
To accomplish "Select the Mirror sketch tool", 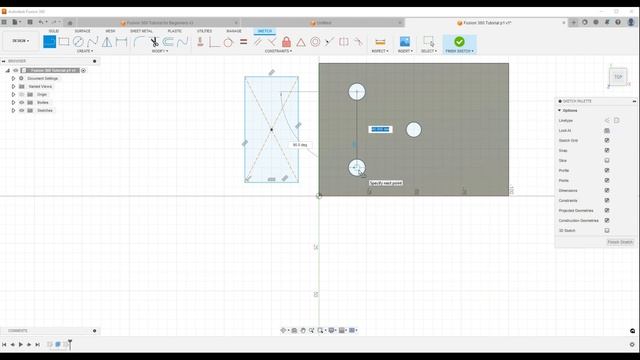I will pyautogui.click(x=107, y=42).
